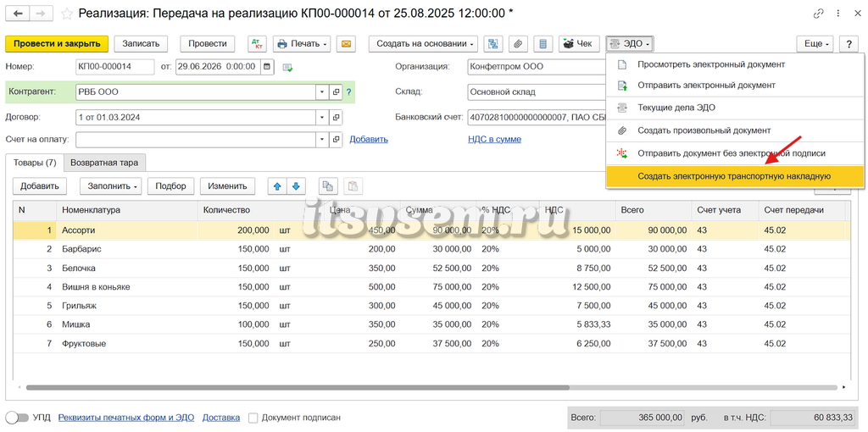Click the horizontal table scrollbar

click(x=298, y=388)
